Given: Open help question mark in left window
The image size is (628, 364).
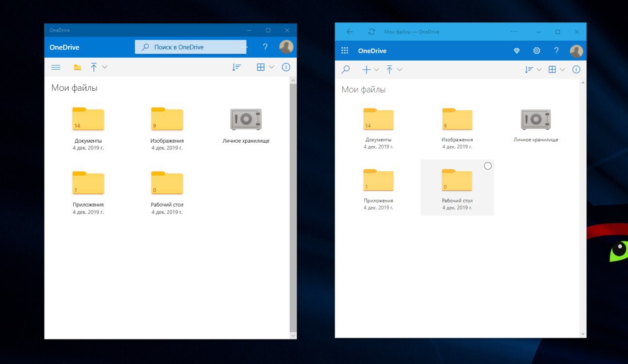Looking at the screenshot, I should pos(265,47).
